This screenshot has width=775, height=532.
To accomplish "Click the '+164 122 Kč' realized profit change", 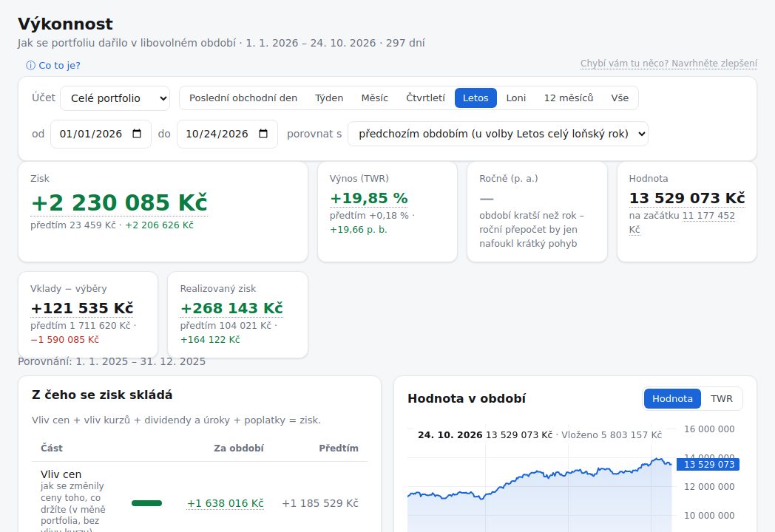I will click(210, 340).
